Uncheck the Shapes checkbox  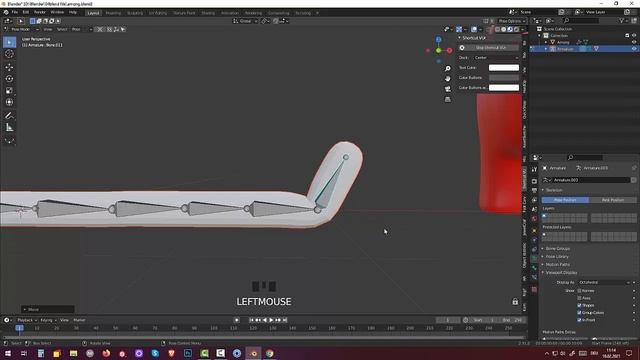click(x=579, y=305)
